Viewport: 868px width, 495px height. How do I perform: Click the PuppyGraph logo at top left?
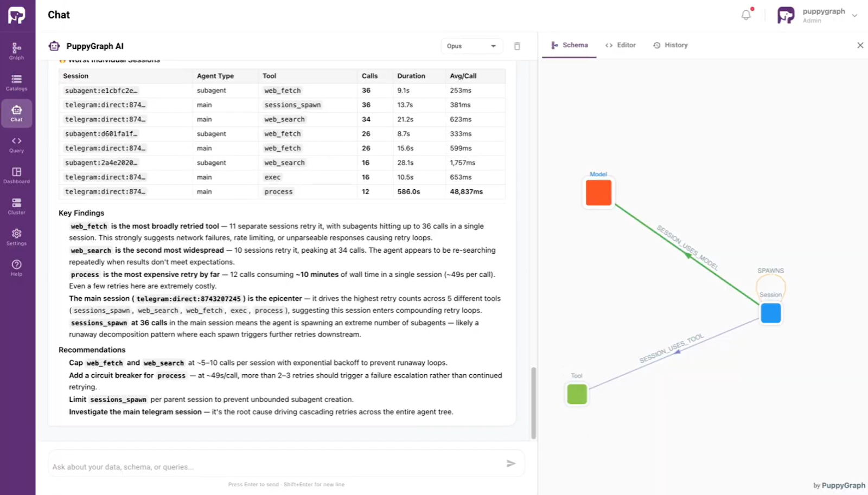point(17,15)
